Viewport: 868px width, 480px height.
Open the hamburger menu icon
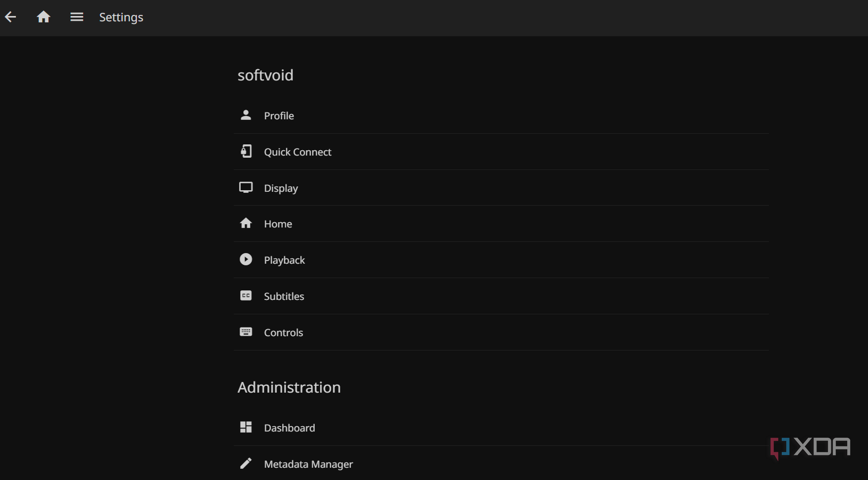click(77, 17)
